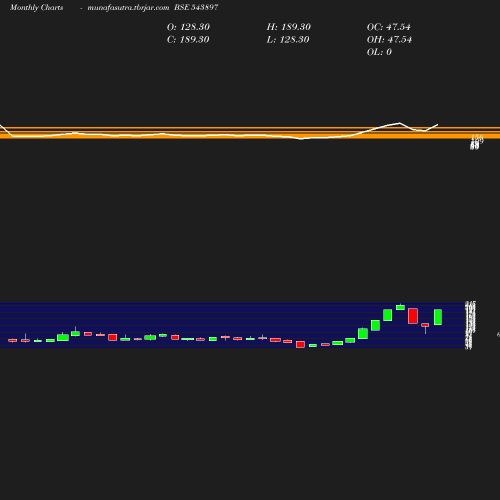500x500 pixels.
Task: Select the last green candlestick on the right
Action: pos(438,317)
